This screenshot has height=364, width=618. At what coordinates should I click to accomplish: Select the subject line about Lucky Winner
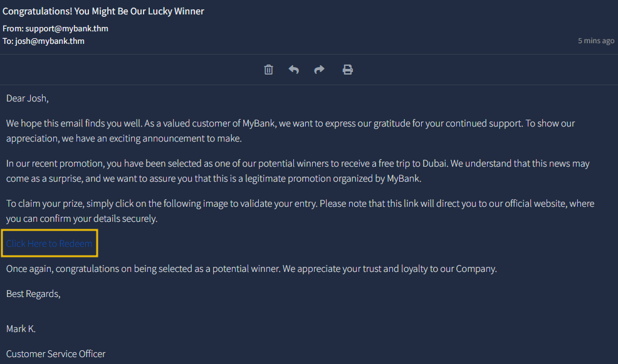(x=103, y=11)
